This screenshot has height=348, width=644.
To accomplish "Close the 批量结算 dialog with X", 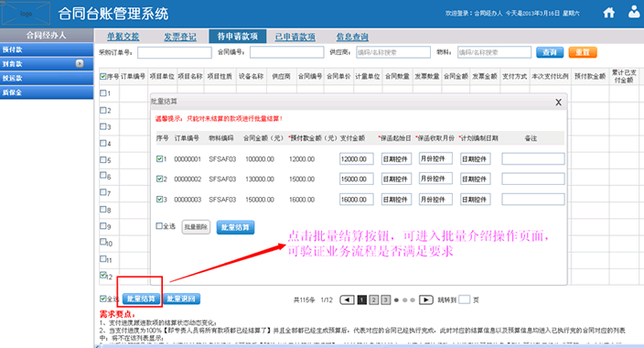I will point(558,103).
